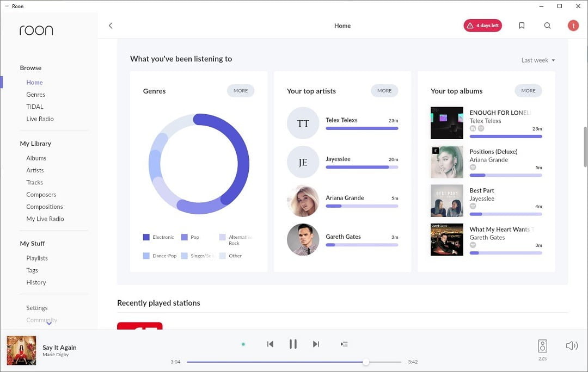The image size is (588, 372).
Task: Click the Roon logo
Action: (36, 30)
